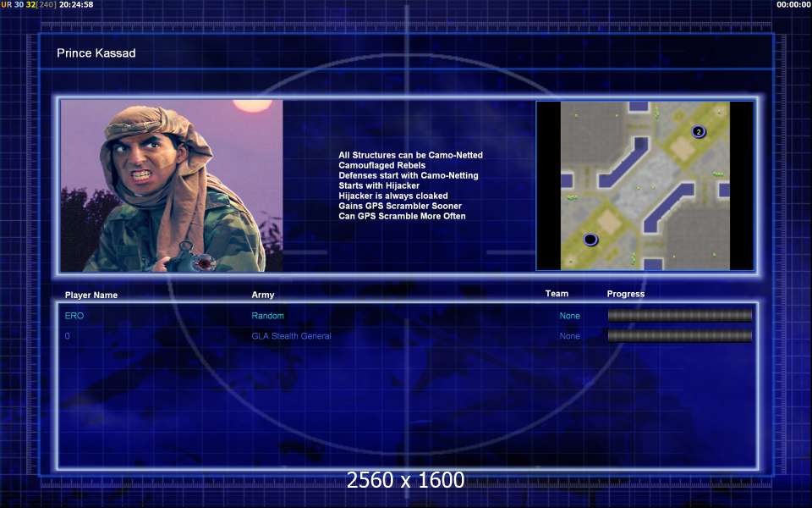Click 'Can GPS Scramble More Often' text

(x=402, y=216)
